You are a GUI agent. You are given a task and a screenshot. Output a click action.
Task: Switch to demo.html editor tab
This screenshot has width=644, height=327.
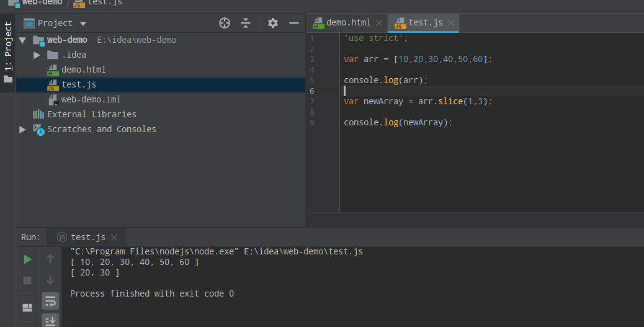point(348,22)
